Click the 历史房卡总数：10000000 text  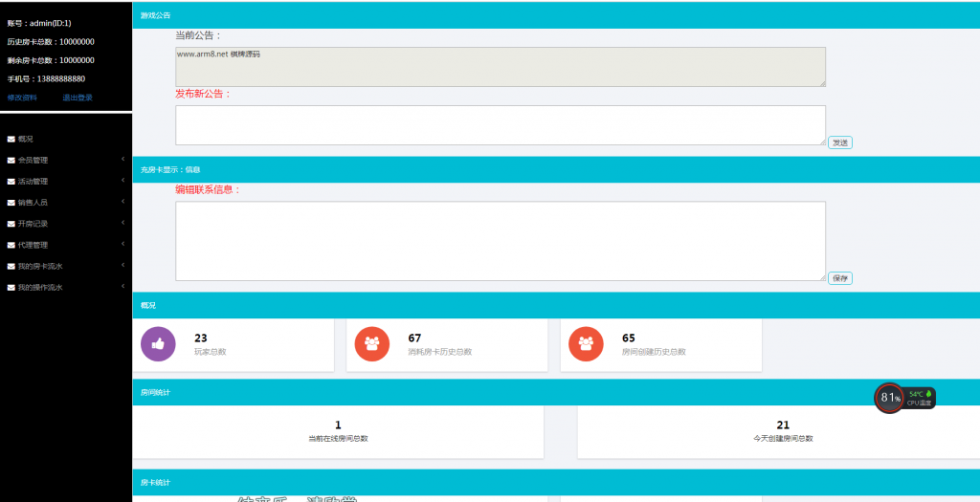51,42
